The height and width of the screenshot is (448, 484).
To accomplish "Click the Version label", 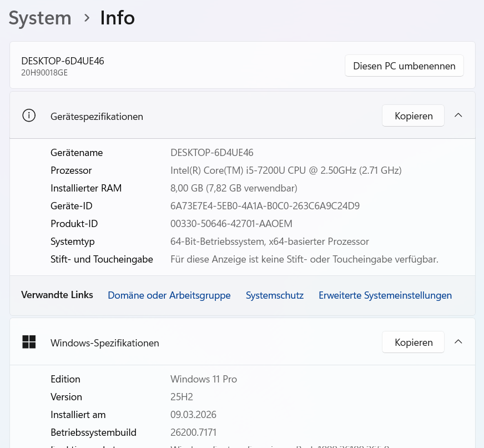I will (x=67, y=397).
